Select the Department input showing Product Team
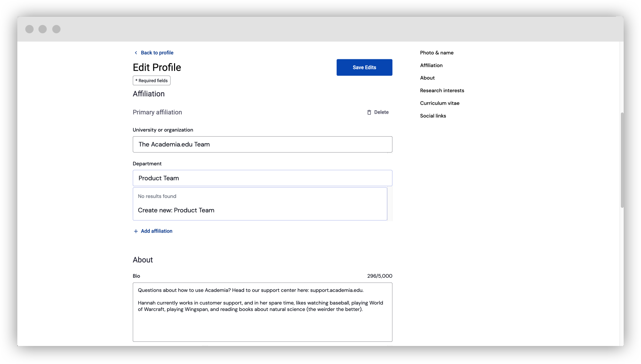The height and width of the screenshot is (364, 641). 262,178
